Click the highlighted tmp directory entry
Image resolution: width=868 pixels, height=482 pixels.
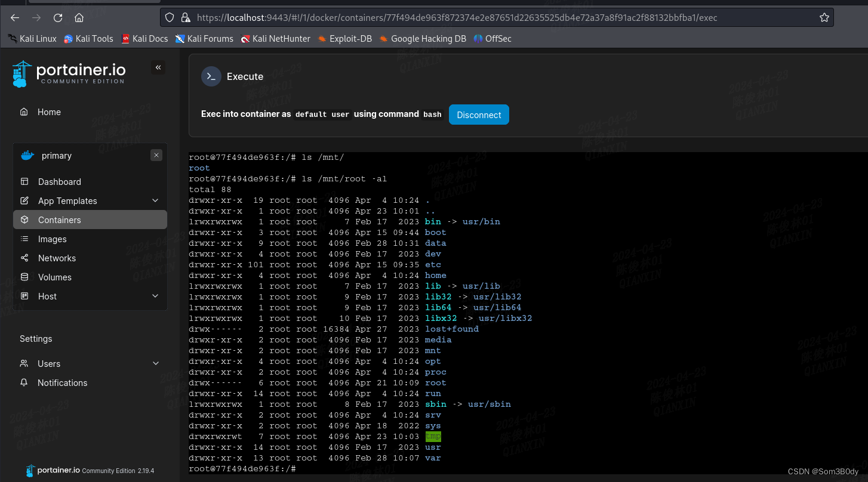pos(433,437)
